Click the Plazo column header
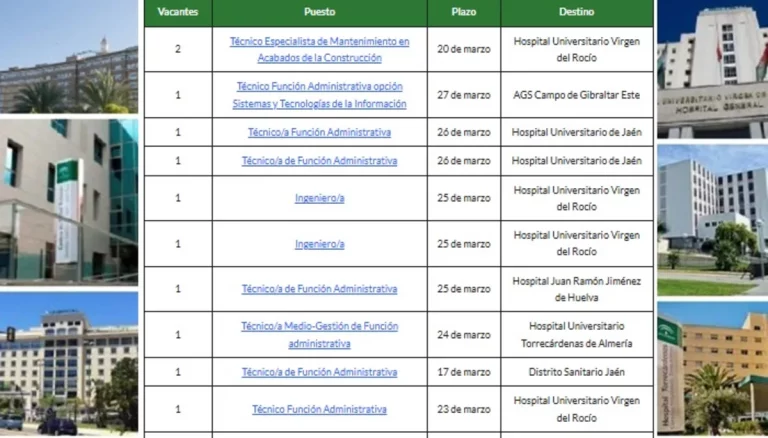 click(463, 12)
